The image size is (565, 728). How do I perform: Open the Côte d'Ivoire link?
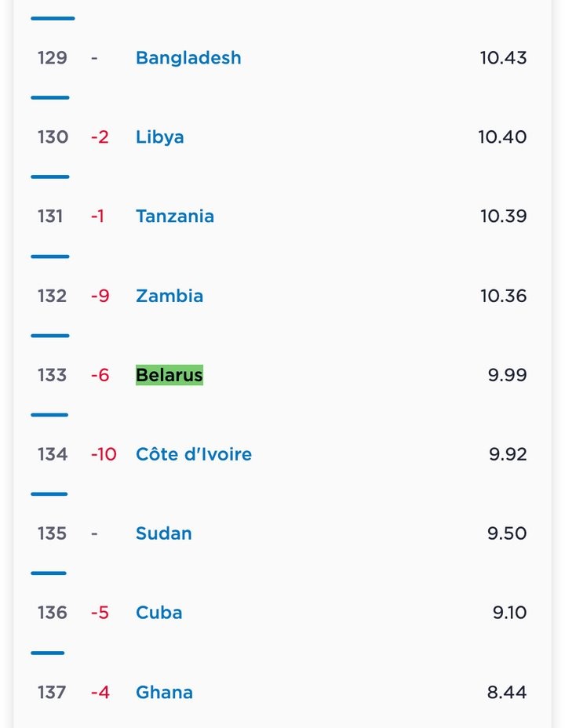point(194,454)
